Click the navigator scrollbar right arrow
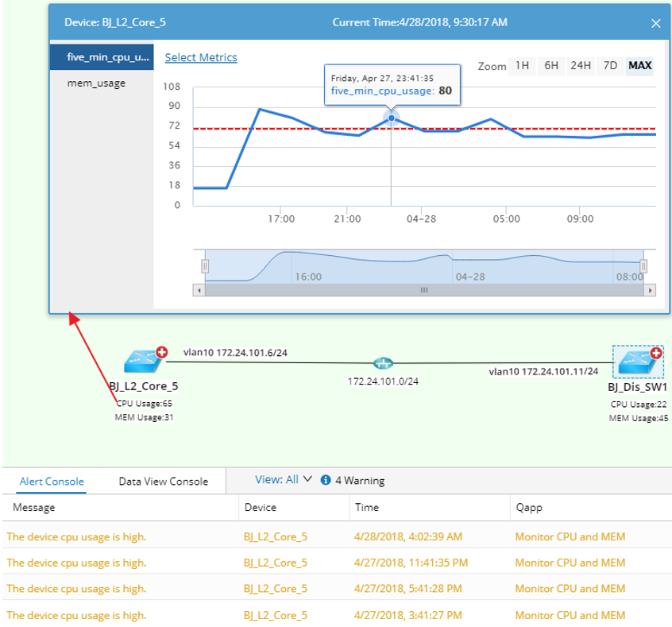The image size is (672, 627). (x=651, y=291)
